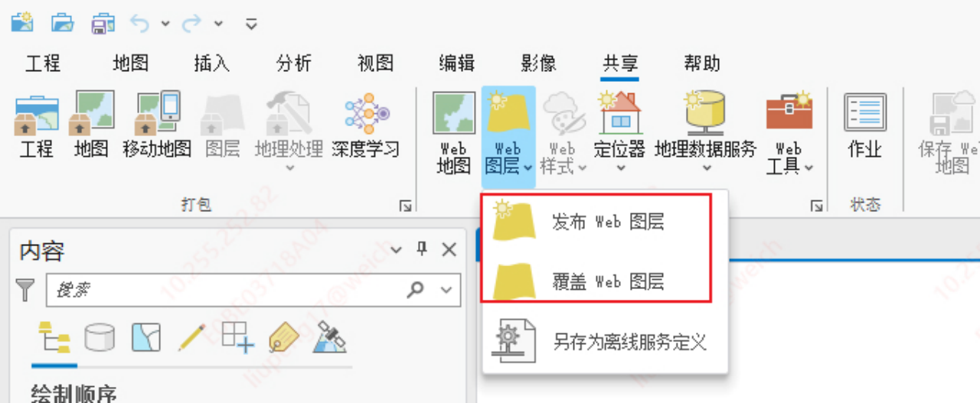
Task: Select the list-by-editing pencil icon
Action: point(191,336)
